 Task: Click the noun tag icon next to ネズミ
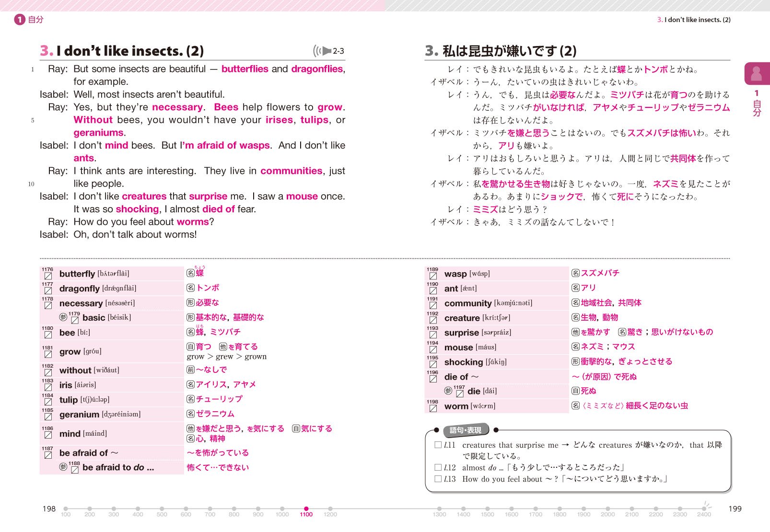[576, 347]
